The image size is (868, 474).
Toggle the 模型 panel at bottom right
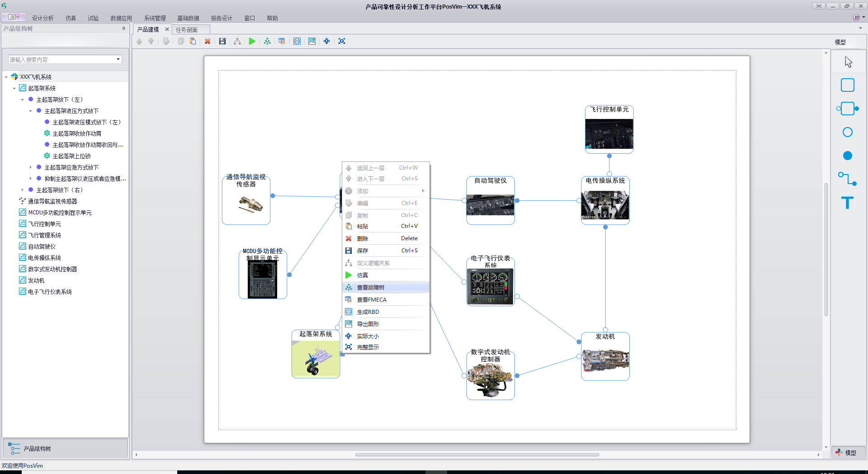[x=848, y=452]
